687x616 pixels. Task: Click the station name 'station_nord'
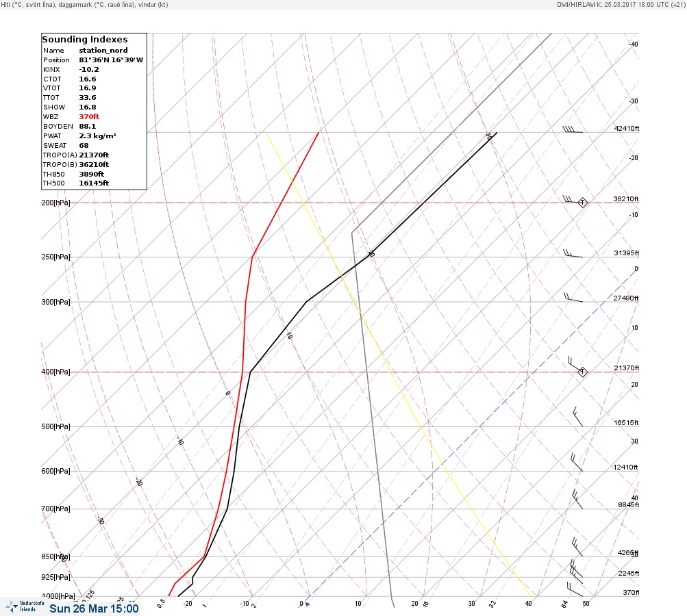103,51
